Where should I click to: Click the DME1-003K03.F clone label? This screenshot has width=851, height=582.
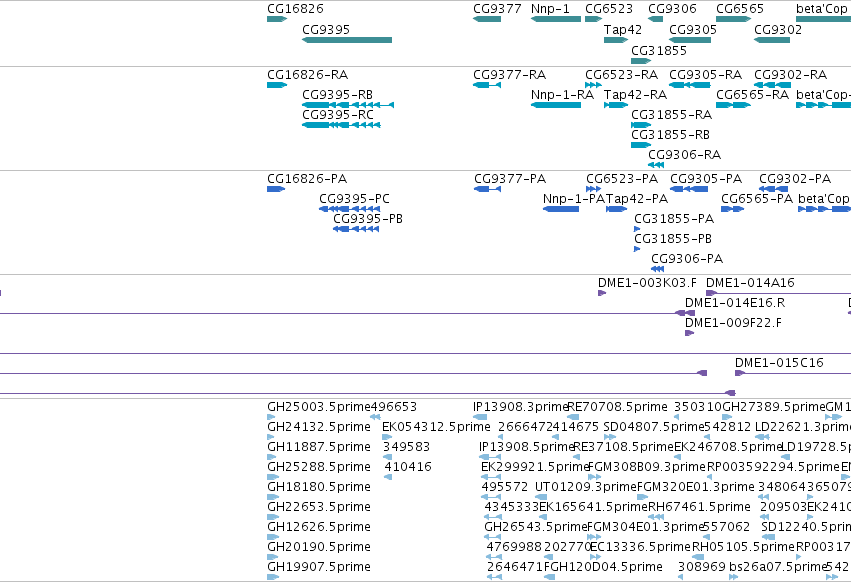pos(647,283)
